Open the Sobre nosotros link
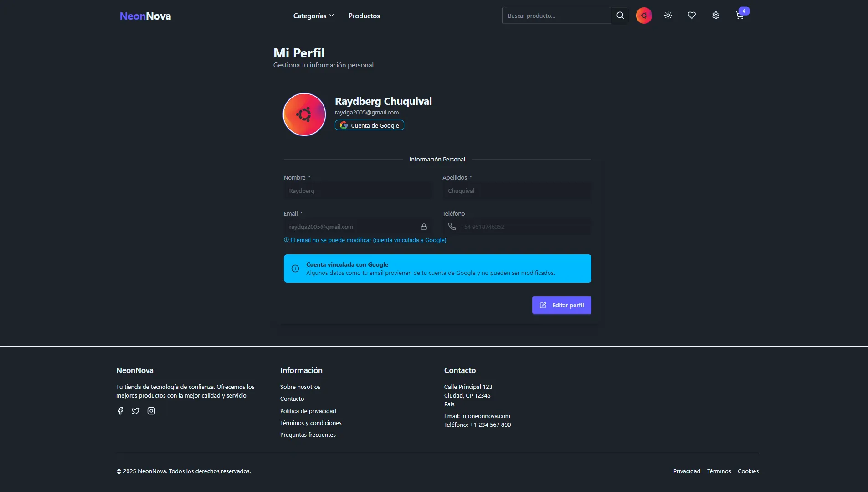 coord(300,387)
